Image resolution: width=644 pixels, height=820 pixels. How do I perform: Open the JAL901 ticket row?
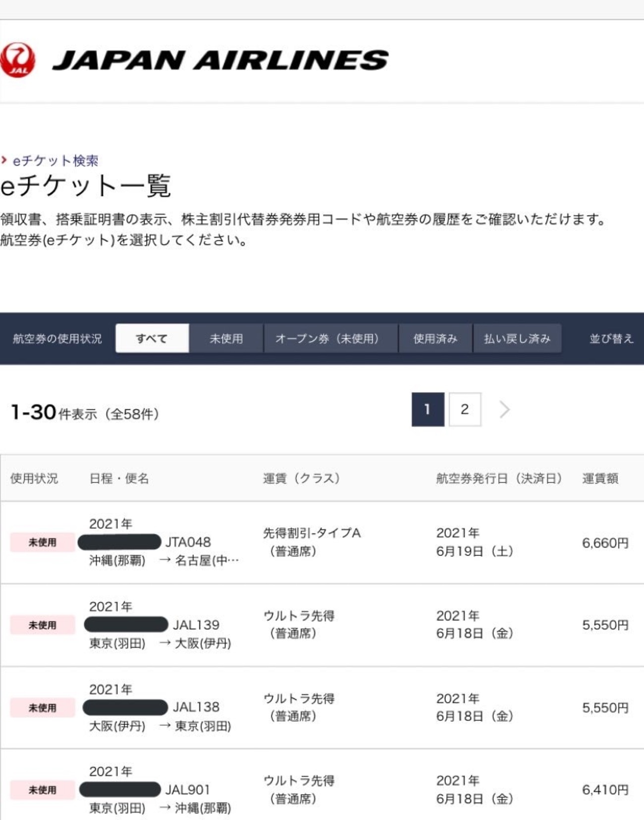[322, 785]
